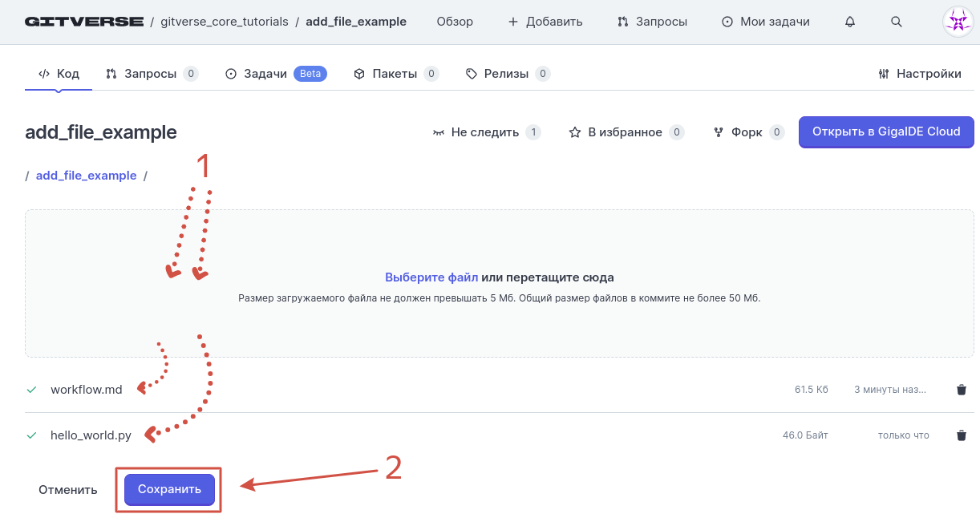Click the Выберите файл link
This screenshot has height=518, width=980.
click(431, 277)
